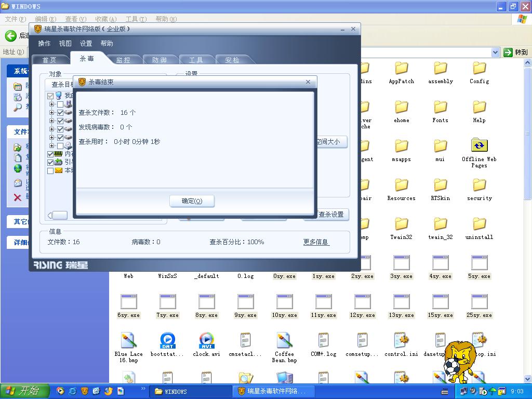The image size is (532, 399).
Task: Select the Resources folder
Action: tap(402, 185)
